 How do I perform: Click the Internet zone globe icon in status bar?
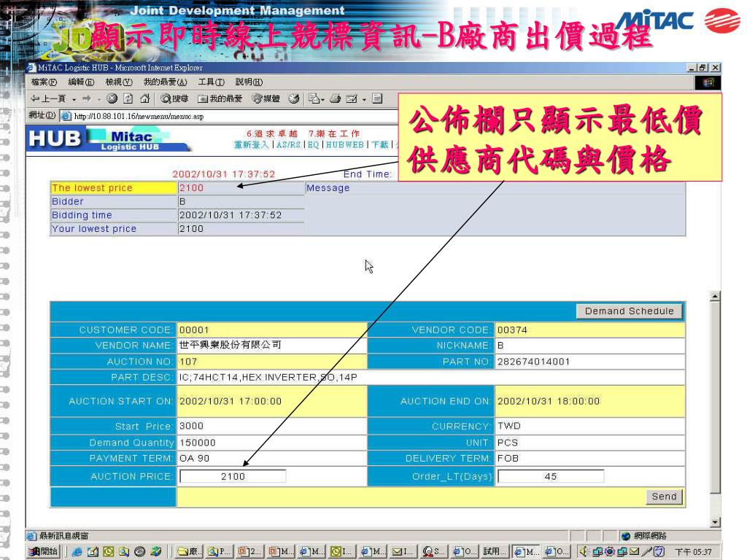pyautogui.click(x=626, y=536)
